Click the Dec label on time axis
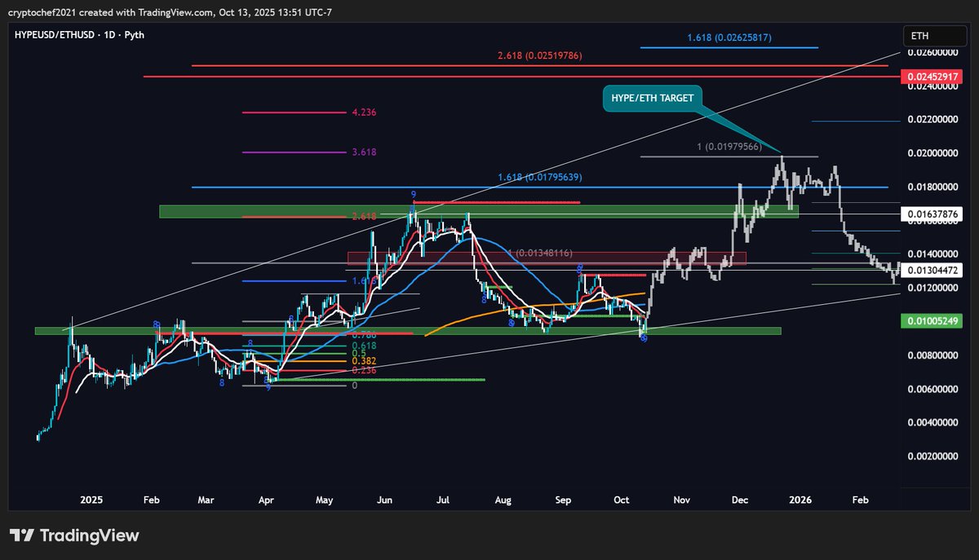 (740, 499)
